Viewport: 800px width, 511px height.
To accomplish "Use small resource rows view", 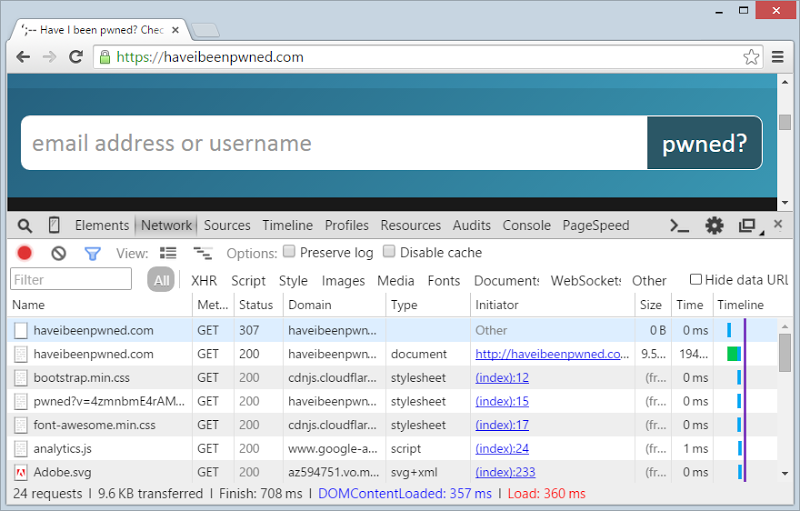I will pos(203,253).
